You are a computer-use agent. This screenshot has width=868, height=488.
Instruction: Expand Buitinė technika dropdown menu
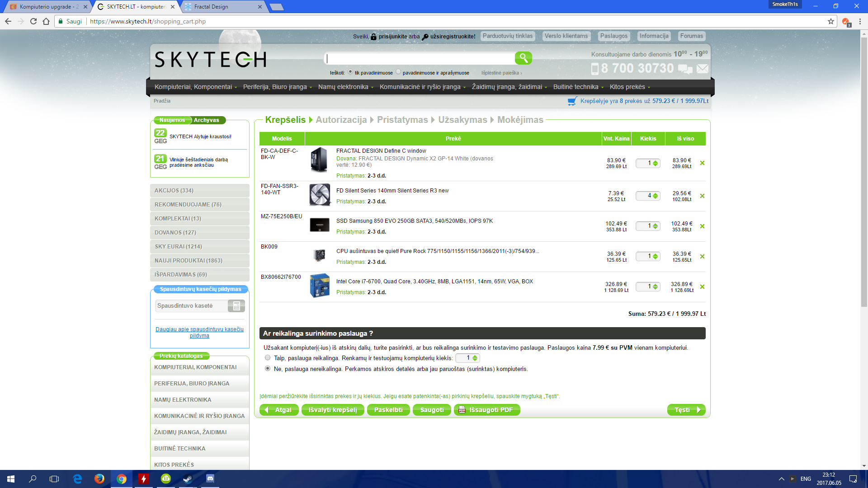[579, 87]
